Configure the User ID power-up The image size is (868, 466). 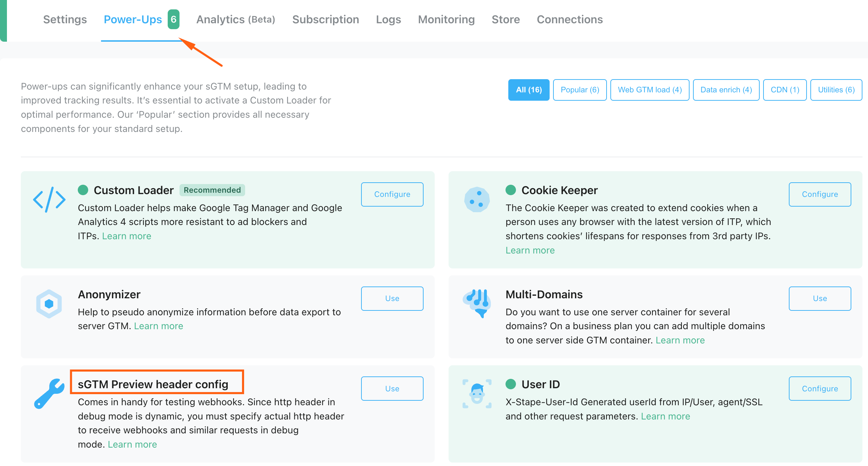tap(820, 389)
